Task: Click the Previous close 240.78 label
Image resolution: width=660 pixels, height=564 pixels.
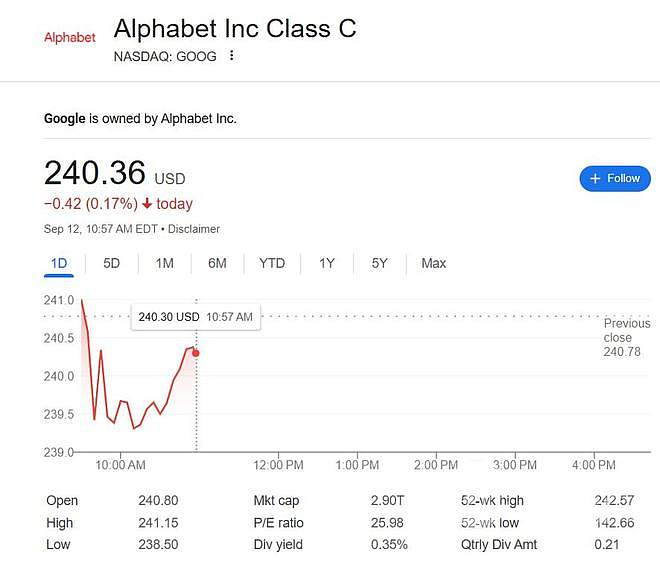Action: tap(627, 338)
